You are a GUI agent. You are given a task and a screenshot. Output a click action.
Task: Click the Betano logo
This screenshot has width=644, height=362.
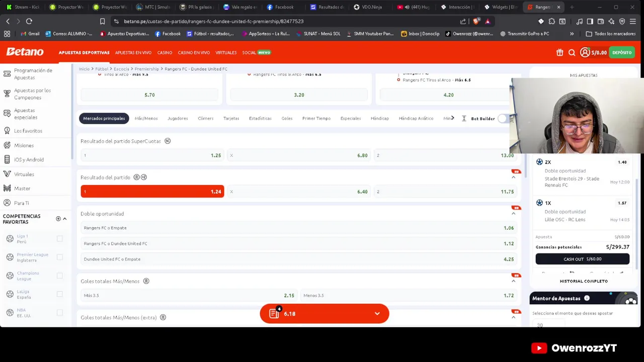pos(25,52)
